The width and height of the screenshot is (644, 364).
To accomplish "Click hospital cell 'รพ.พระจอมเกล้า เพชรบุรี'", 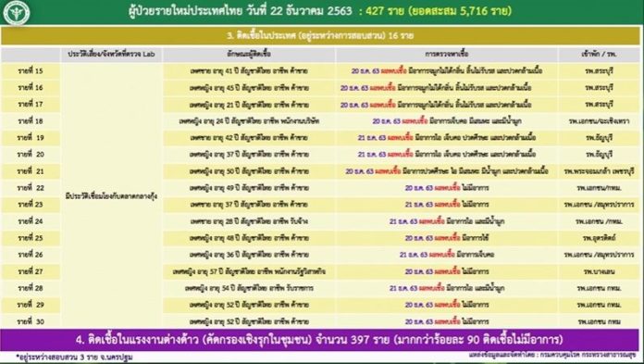I will coord(599,171).
